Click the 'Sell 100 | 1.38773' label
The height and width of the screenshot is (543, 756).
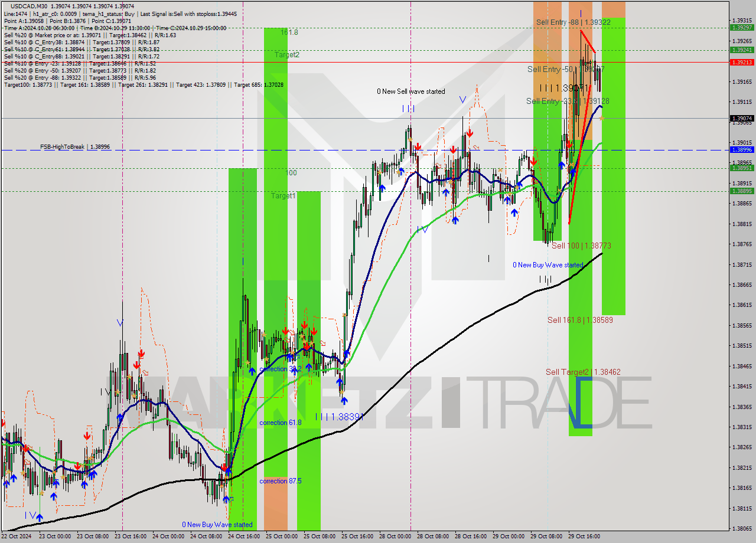click(x=581, y=246)
